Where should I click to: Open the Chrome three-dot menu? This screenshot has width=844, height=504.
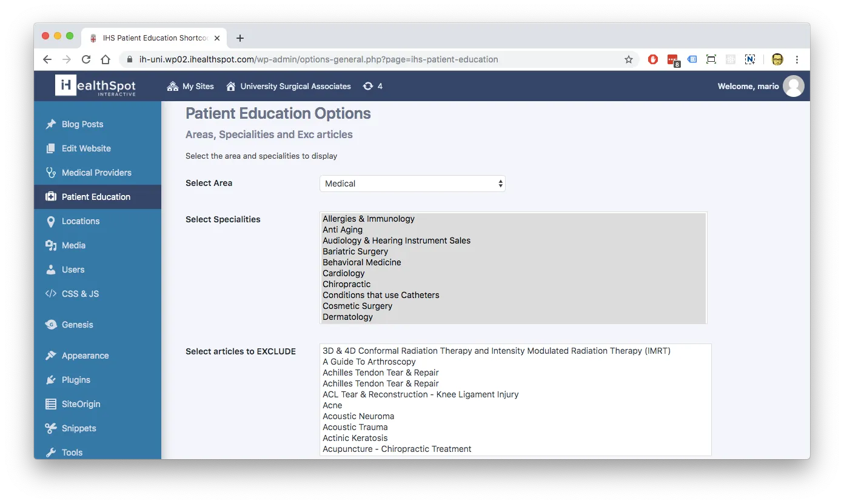(x=797, y=59)
